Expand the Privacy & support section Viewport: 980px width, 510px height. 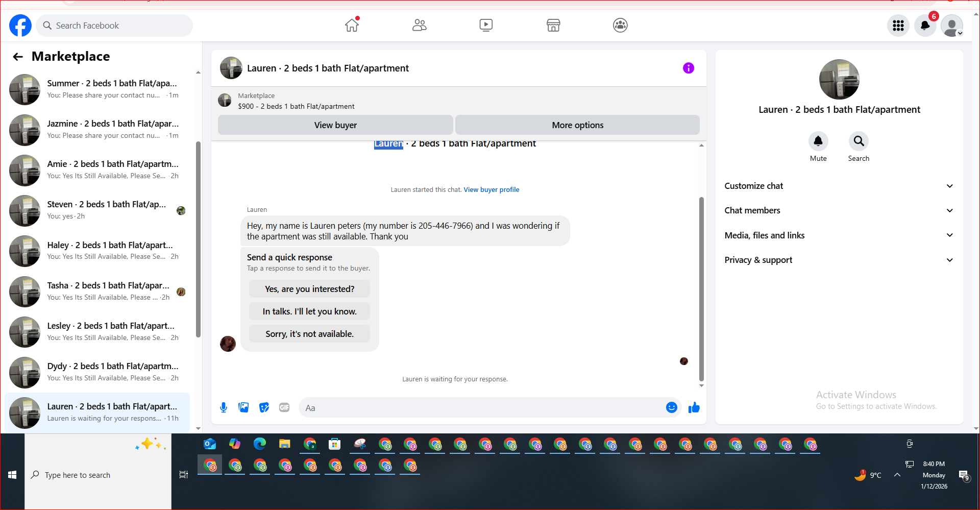839,260
